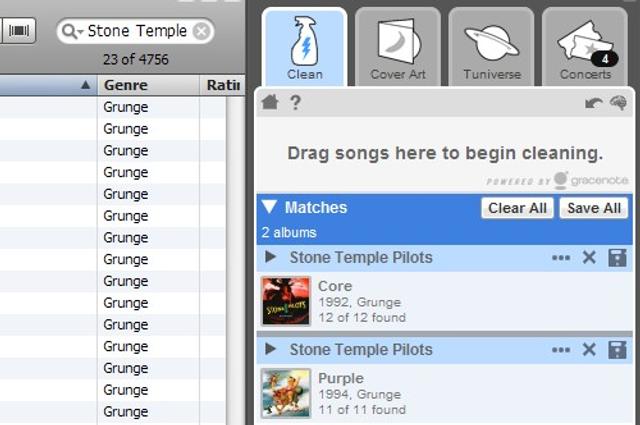This screenshot has width=640, height=425.
Task: Save the Core album with disk icon
Action: point(617,258)
